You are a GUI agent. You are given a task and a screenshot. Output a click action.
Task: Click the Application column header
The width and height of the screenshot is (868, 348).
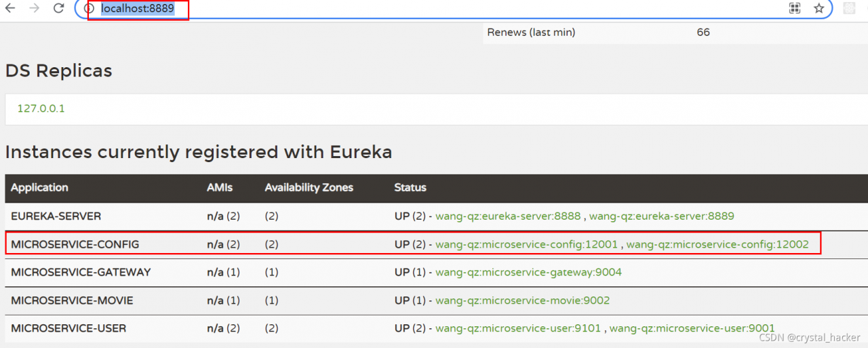[x=39, y=188]
